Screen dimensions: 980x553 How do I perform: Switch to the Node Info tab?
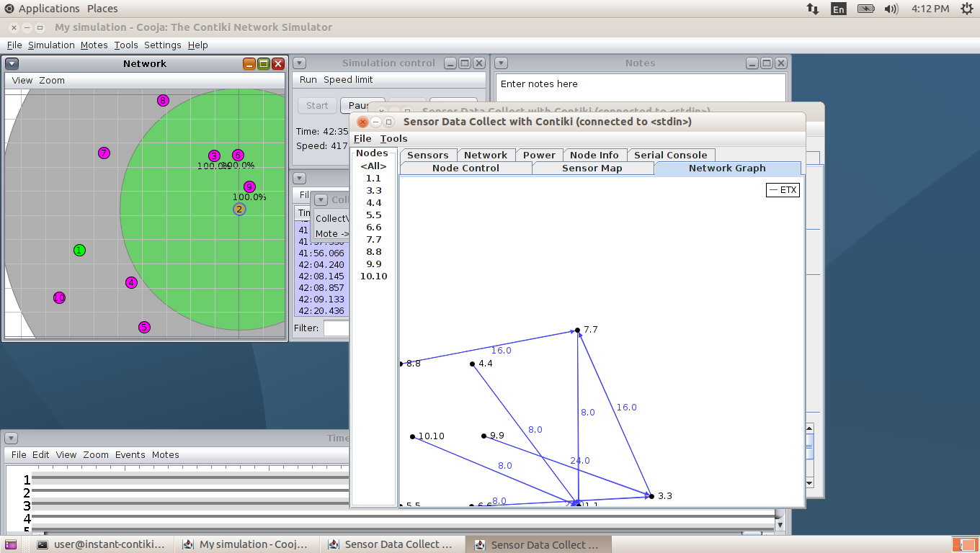pyautogui.click(x=594, y=155)
